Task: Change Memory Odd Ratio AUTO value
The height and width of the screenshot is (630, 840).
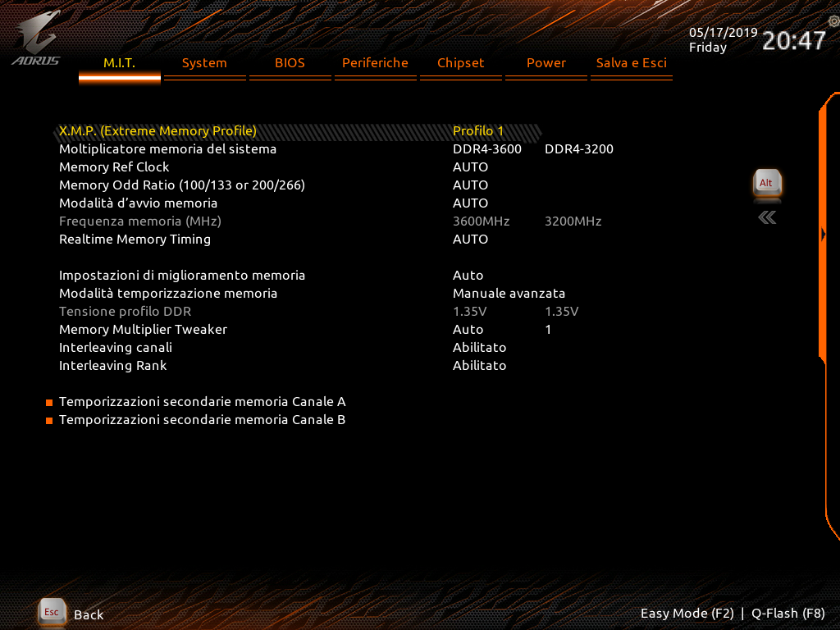Action: (470, 185)
